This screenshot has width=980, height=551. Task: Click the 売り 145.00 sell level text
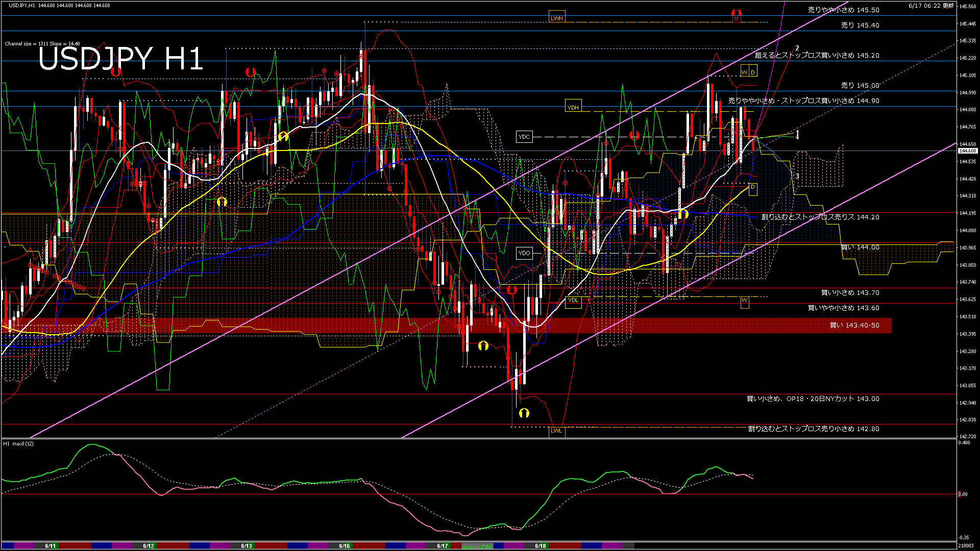coord(860,86)
